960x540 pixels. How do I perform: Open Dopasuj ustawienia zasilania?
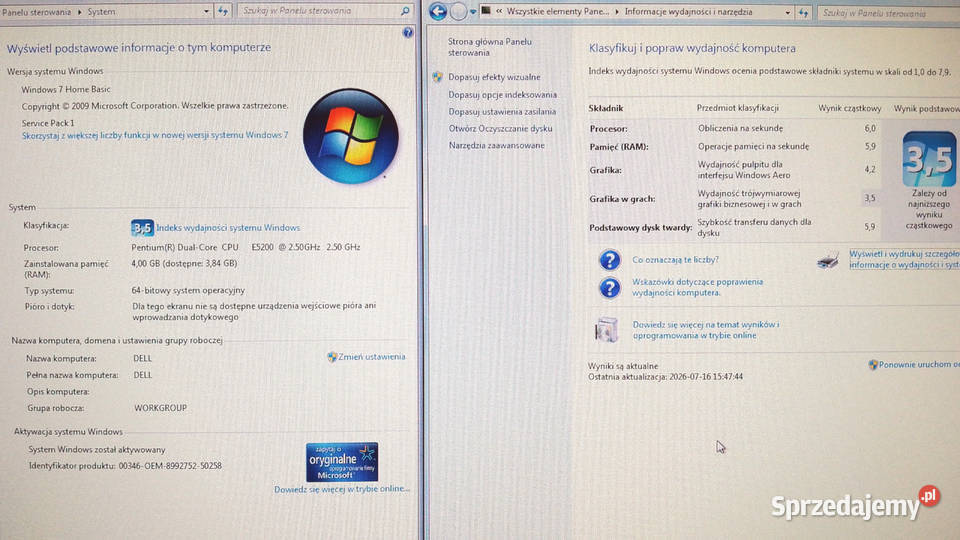click(502, 112)
